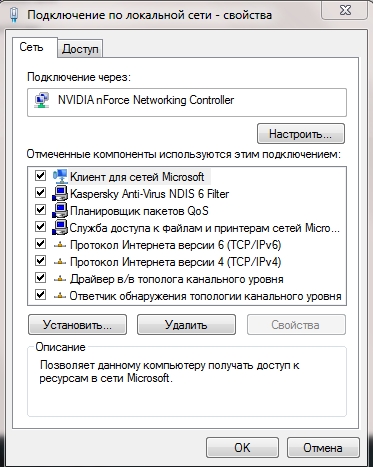The height and width of the screenshot is (467, 373).
Task: Uncheck Ответчик обнаружения топологии checkbox
Action: [x=41, y=295]
